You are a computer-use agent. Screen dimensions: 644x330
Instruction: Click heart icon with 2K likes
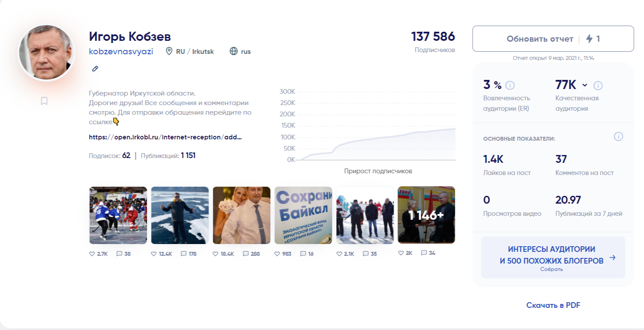(x=401, y=253)
